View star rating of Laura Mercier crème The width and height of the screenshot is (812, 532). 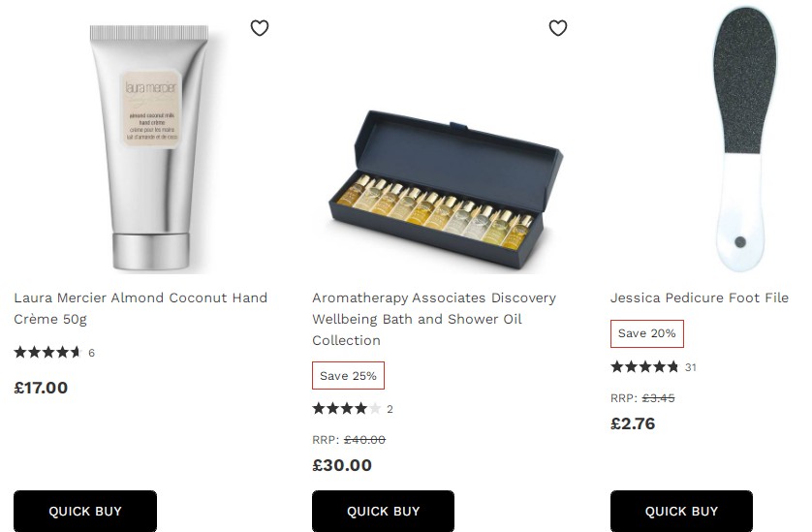click(47, 353)
